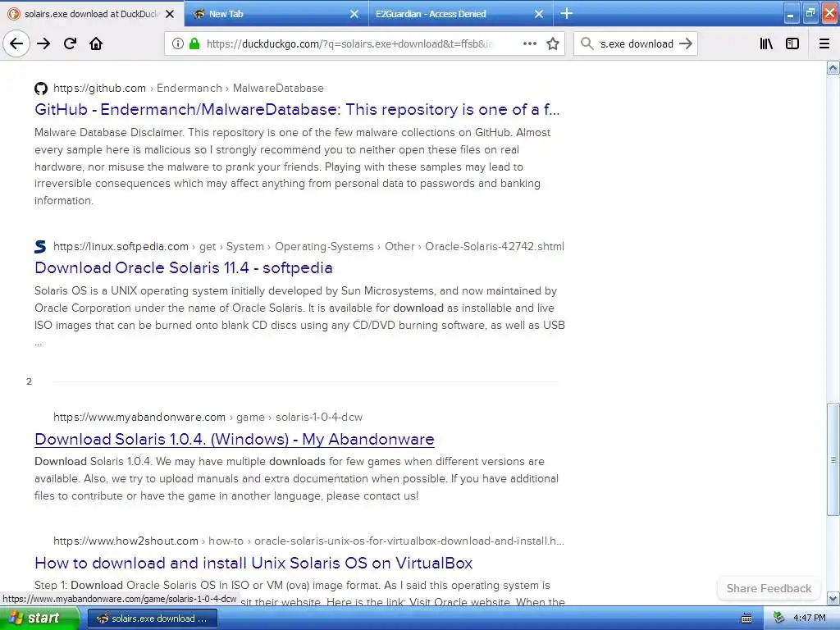Select solairs.exe download taskbar button
The width and height of the screenshot is (840, 630).
(152, 619)
